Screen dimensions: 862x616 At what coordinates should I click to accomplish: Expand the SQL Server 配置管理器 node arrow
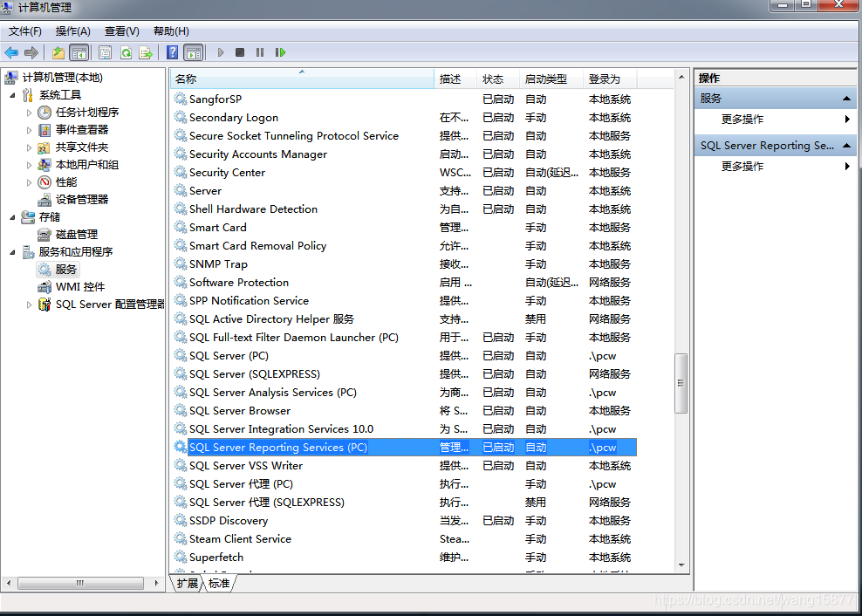pos(29,305)
